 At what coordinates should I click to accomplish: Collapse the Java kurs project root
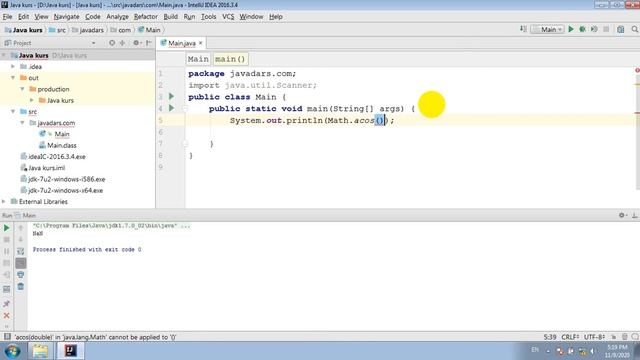click(4, 55)
